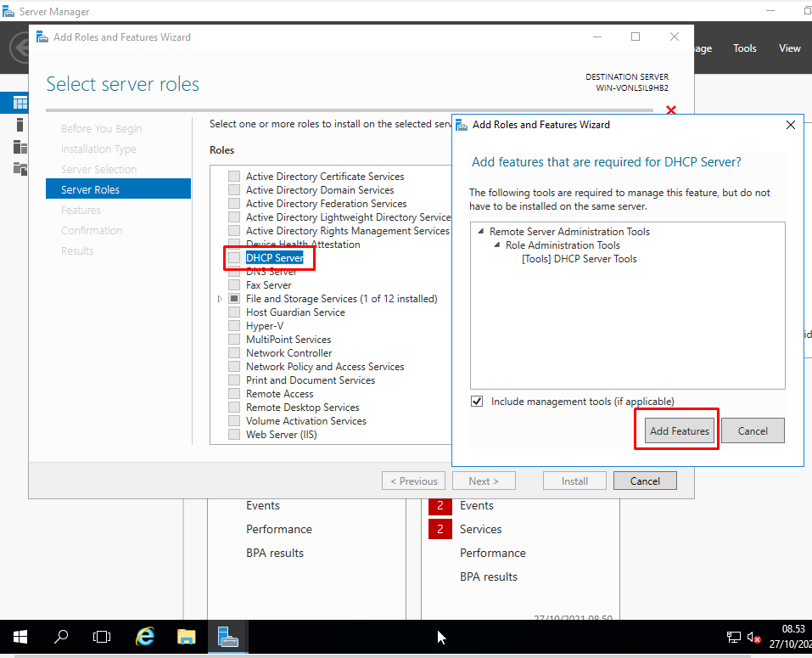Screen dimensions: 812x658
Task: Maximize the Select server roles wizard window
Action: (x=636, y=37)
